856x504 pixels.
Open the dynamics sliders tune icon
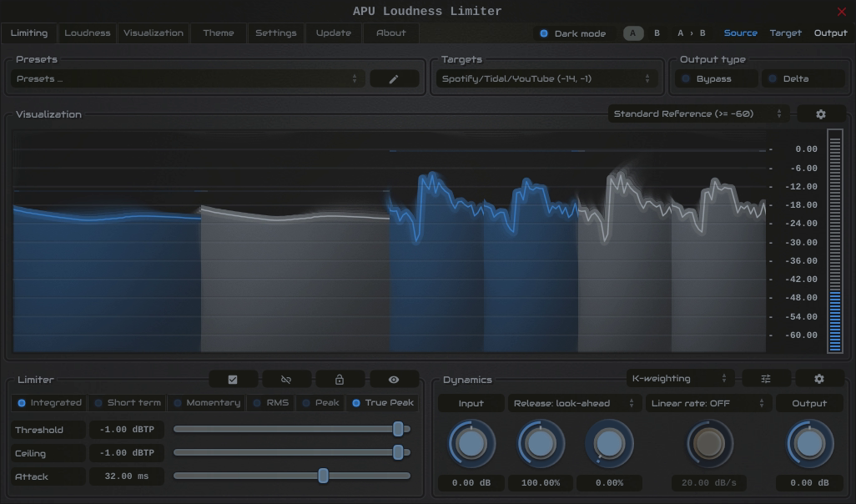point(765,378)
